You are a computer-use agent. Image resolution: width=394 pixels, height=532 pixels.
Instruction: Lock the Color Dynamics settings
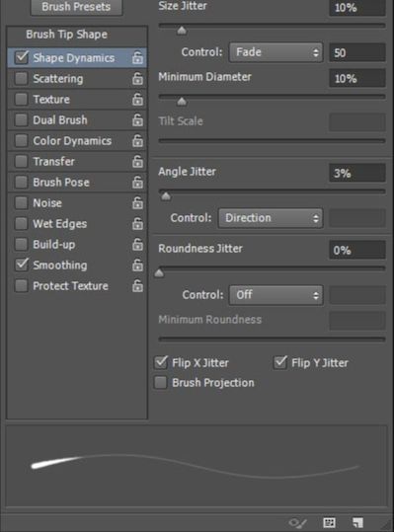pos(137,141)
